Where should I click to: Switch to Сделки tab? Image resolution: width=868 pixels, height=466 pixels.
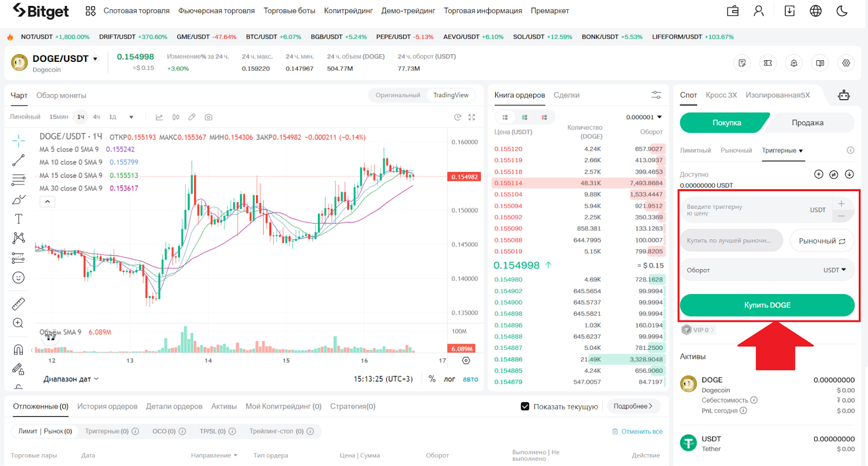(566, 95)
